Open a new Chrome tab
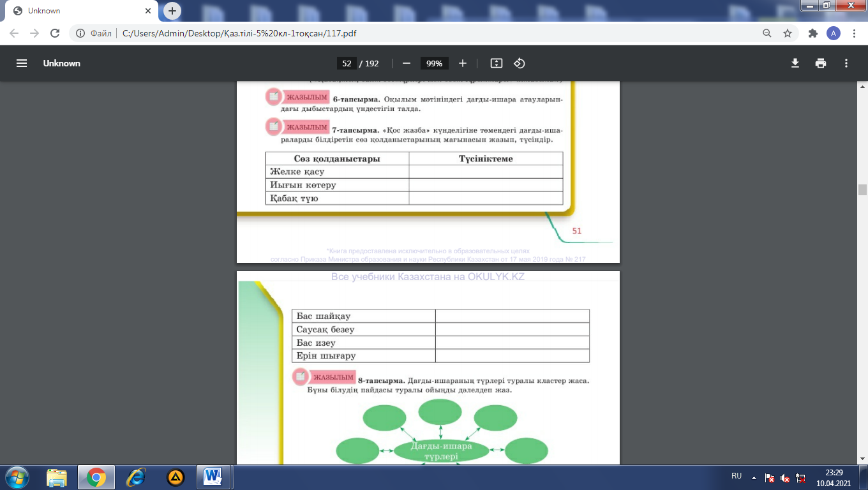Image resolution: width=868 pixels, height=490 pixels. (172, 11)
